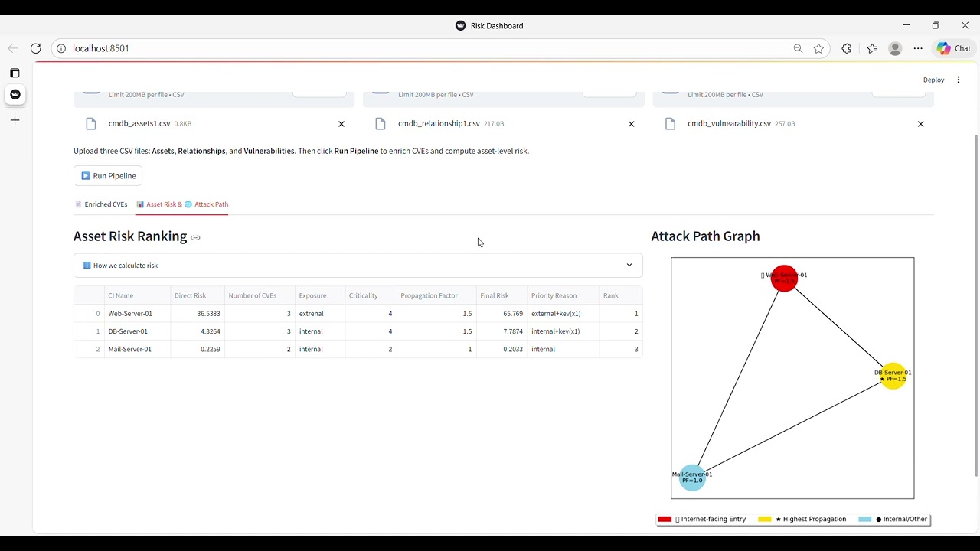Viewport: 980px width, 551px height.
Task: Click the cmdb_assets1.csv file icon
Action: pyautogui.click(x=91, y=124)
